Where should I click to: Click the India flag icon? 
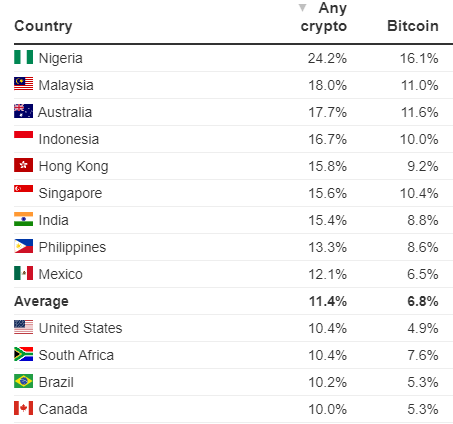[23, 219]
